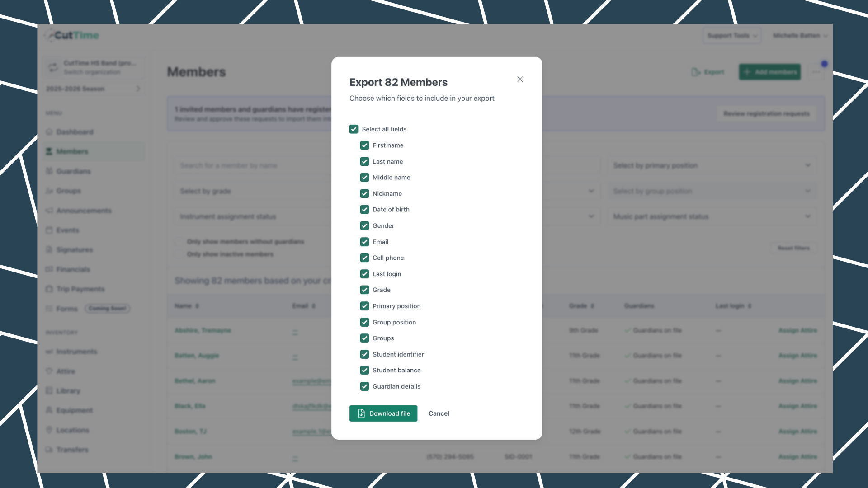Open the Instruments inventory
The width and height of the screenshot is (868, 488).
point(77,351)
